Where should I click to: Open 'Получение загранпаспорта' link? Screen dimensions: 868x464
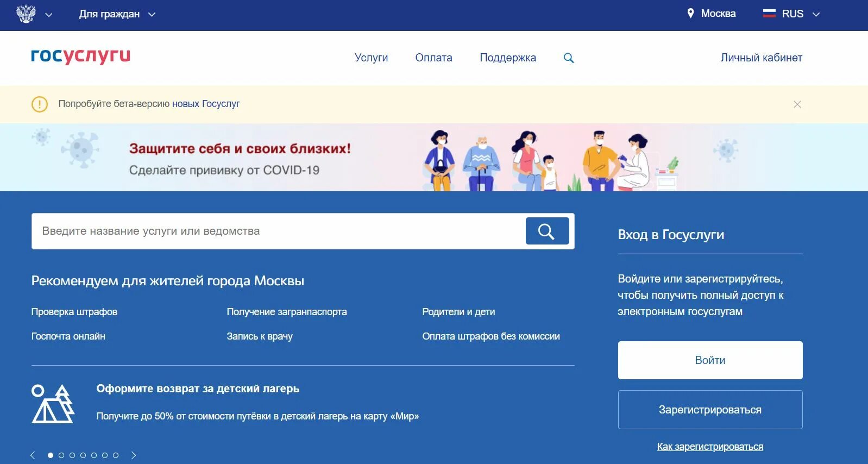pos(287,312)
